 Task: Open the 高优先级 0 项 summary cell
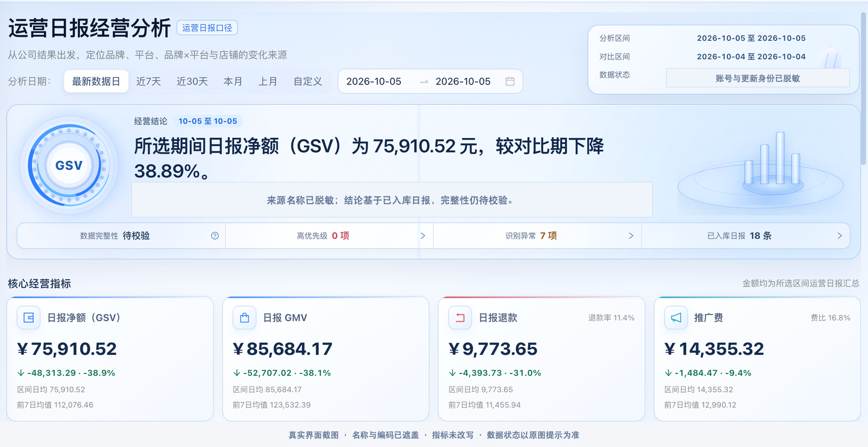329,236
